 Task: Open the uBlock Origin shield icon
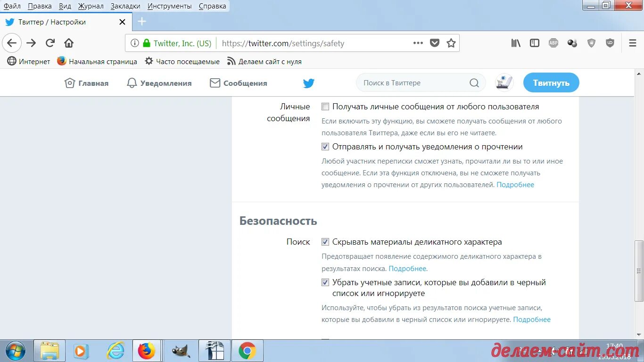point(610,43)
